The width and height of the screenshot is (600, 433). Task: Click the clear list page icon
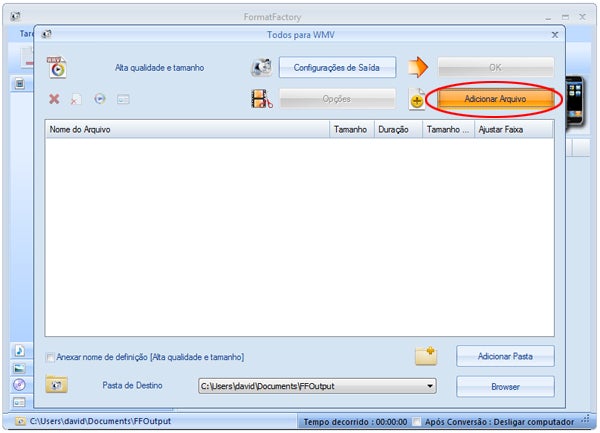point(76,99)
